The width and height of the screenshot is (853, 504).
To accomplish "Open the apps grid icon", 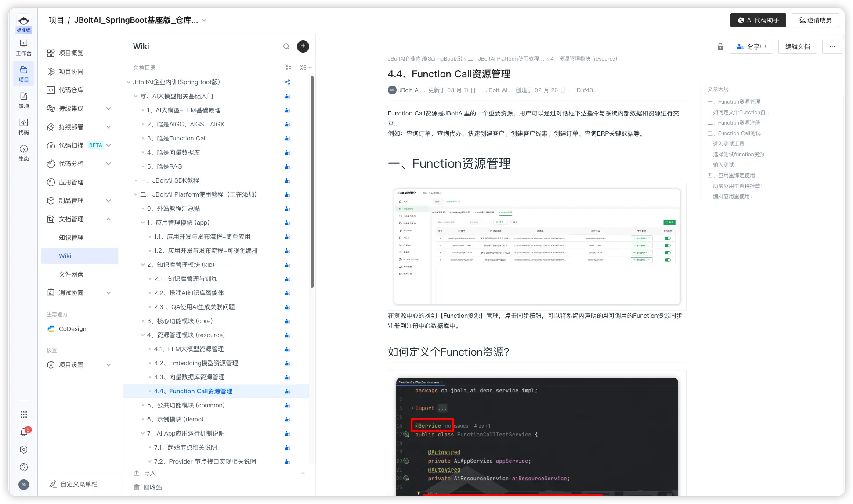I will (x=24, y=414).
